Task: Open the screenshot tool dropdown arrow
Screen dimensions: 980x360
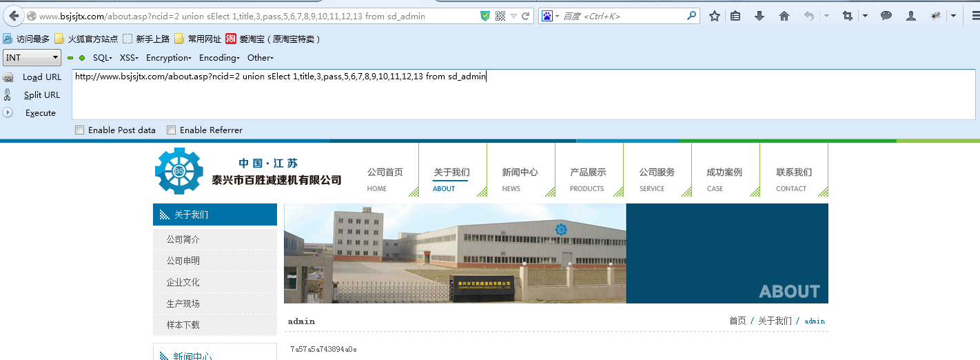Action: (865, 16)
